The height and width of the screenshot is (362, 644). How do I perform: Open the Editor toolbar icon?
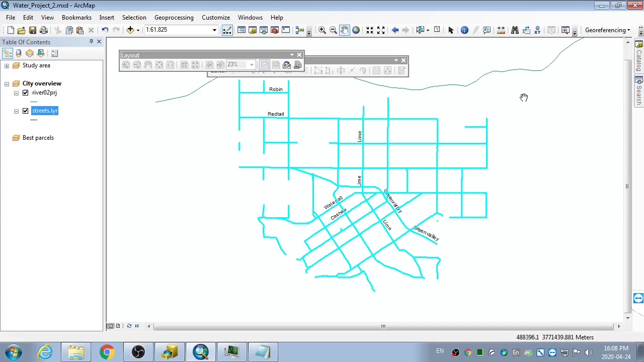[227, 30]
